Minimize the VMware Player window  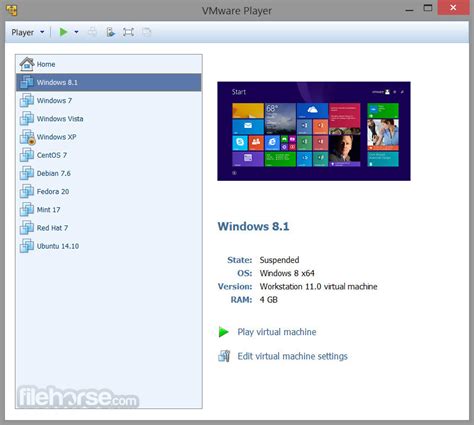[x=410, y=10]
